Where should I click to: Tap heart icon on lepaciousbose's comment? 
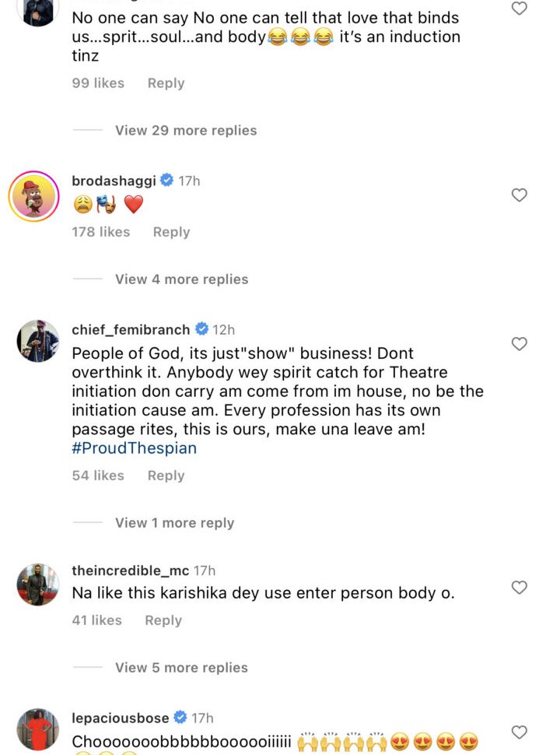click(x=519, y=732)
